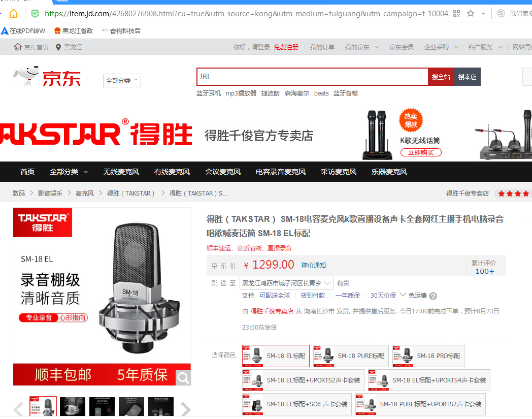Viewport: 532px width, 419px height.
Task: Select SM-18 EL标配 option
Action: (276, 356)
